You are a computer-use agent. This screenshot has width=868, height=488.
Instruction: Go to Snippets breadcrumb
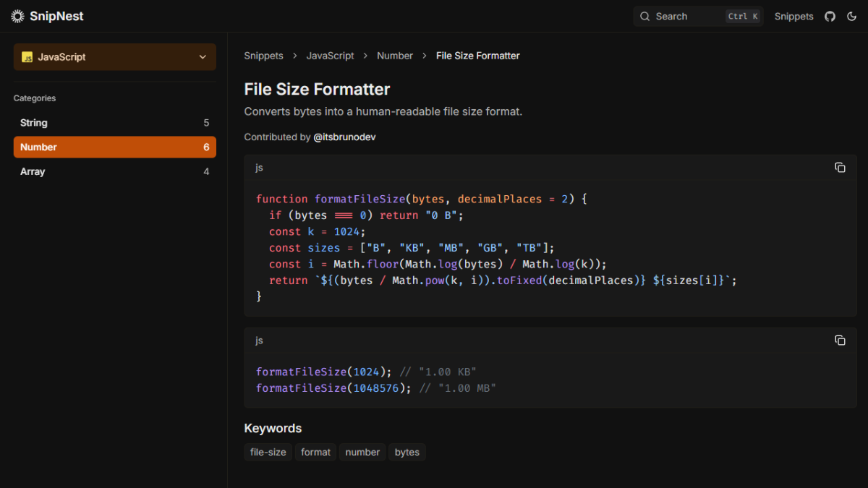[263, 56]
